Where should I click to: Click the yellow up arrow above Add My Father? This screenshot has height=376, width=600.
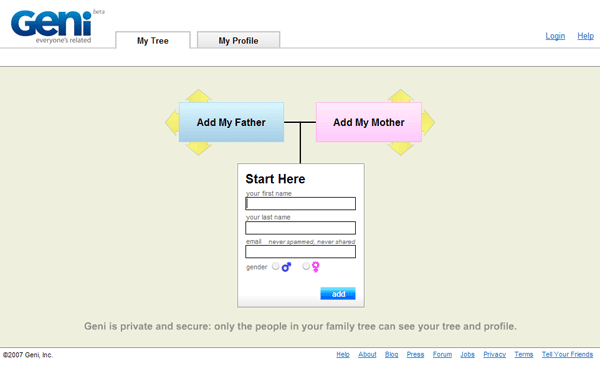pos(198,96)
